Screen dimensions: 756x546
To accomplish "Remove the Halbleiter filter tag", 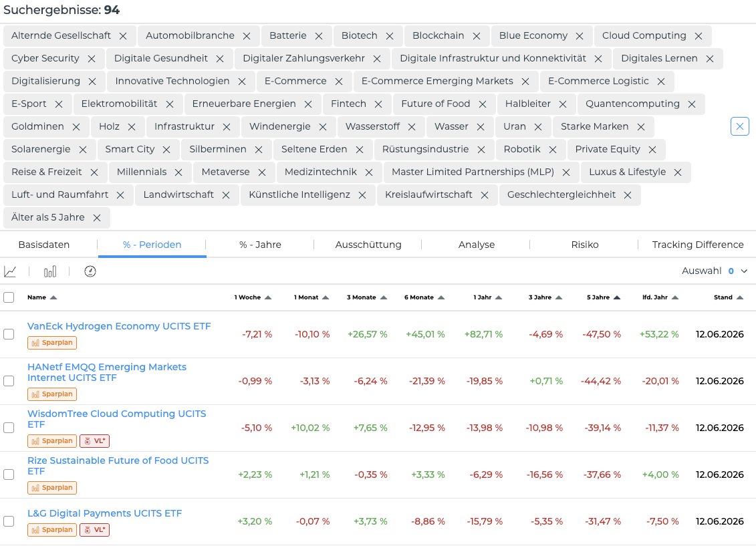I will point(562,104).
